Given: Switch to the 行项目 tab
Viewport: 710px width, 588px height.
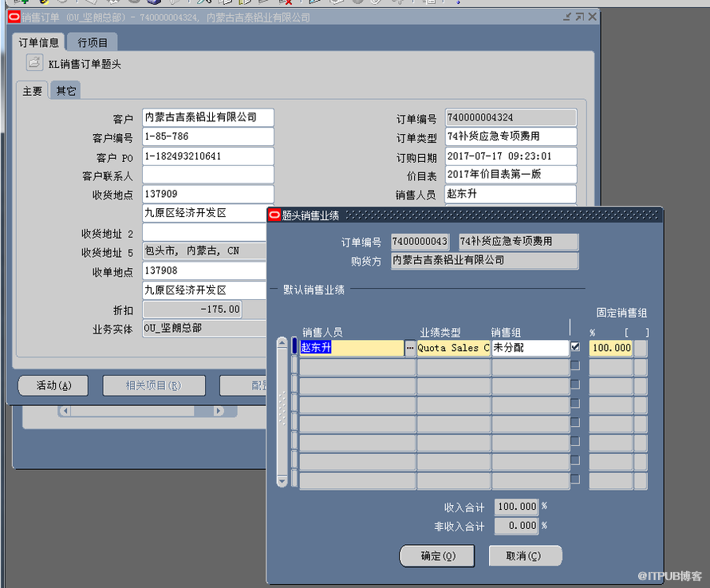Looking at the screenshot, I should [x=93, y=42].
